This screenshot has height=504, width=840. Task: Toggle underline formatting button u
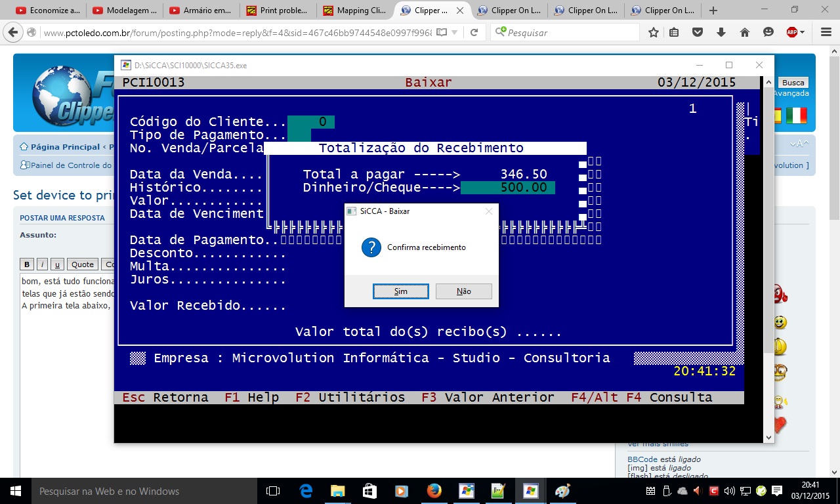click(x=57, y=264)
